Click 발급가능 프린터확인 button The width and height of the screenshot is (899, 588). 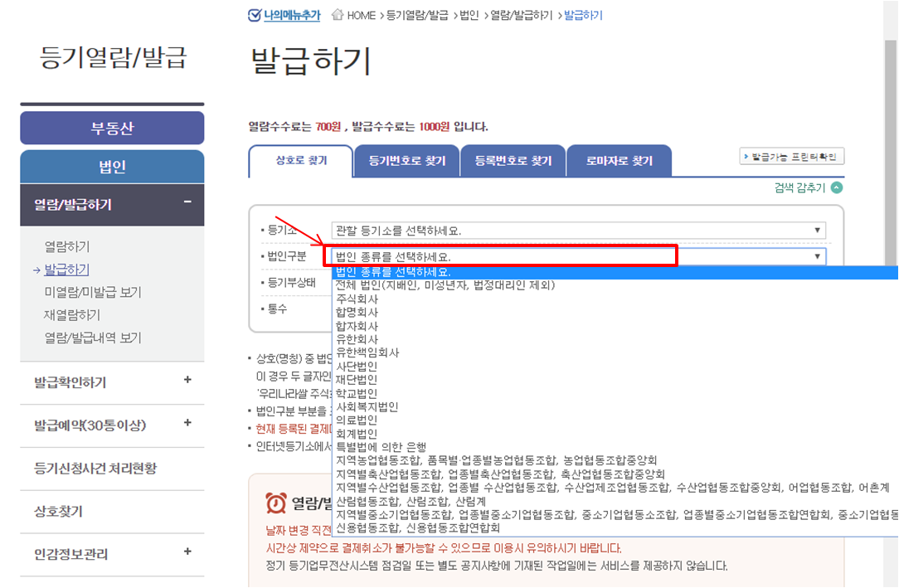[791, 157]
